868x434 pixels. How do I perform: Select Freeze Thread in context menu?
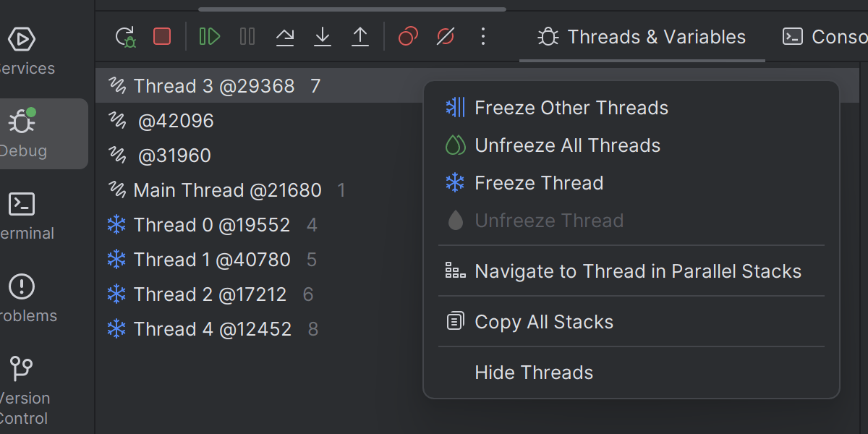539,183
